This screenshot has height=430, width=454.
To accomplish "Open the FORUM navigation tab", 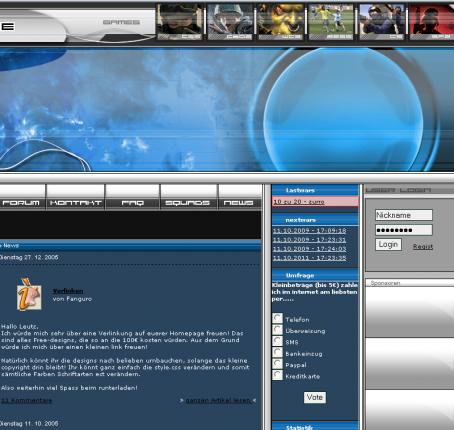I will [x=21, y=197].
